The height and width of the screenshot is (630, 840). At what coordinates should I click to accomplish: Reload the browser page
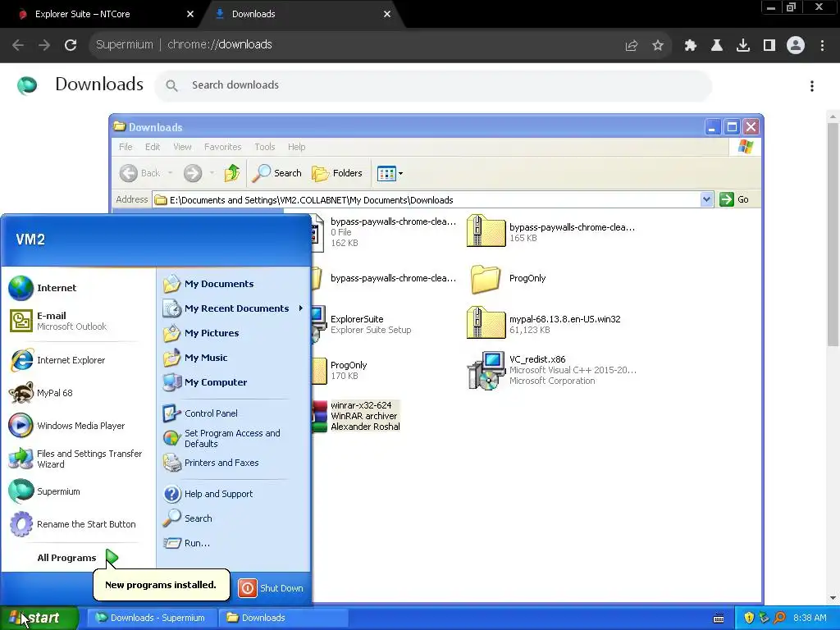(x=71, y=45)
